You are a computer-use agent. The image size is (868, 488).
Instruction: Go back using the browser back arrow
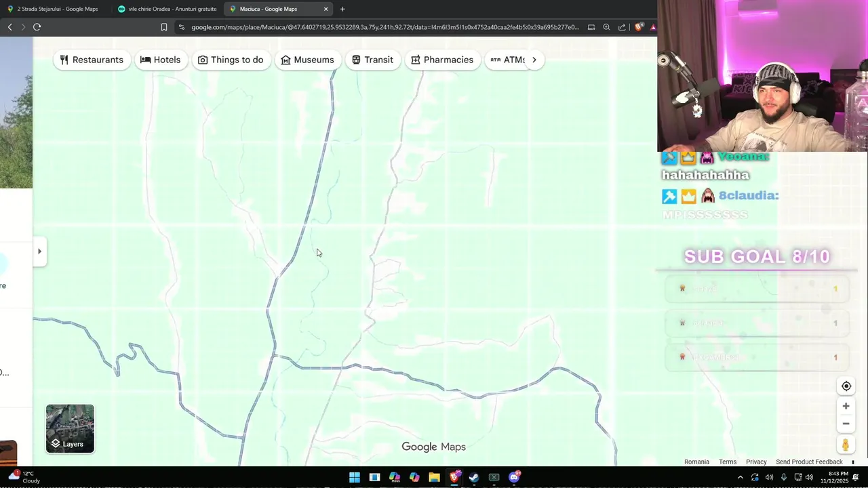9,27
